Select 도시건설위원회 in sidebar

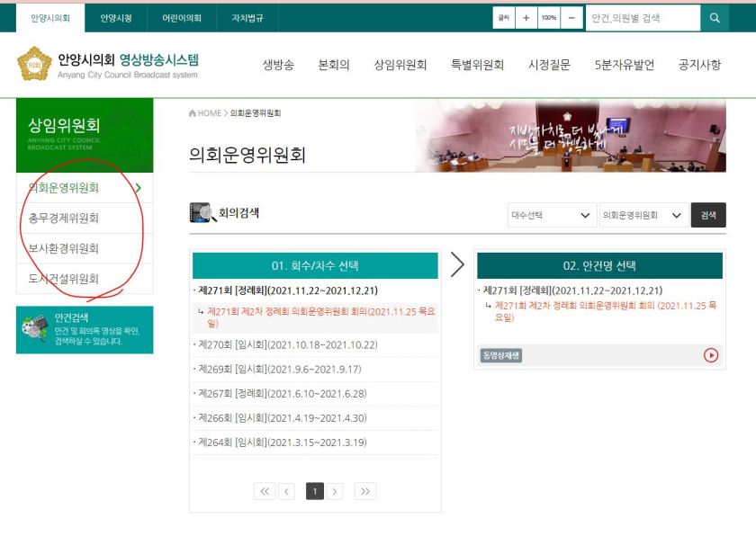[x=64, y=279]
